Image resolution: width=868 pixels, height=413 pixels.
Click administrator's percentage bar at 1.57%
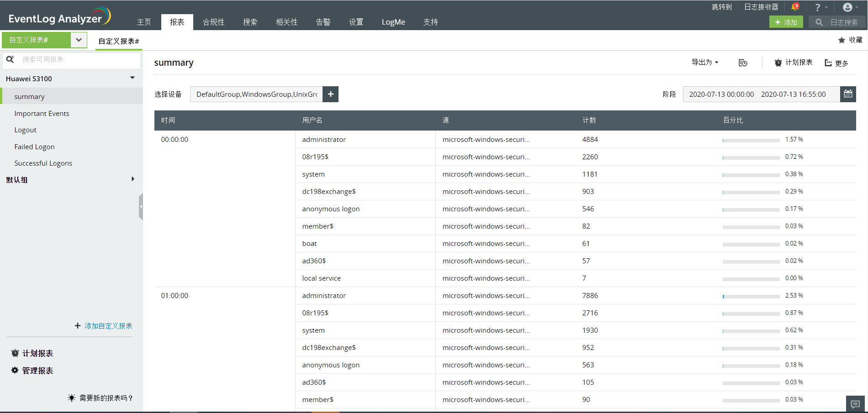pyautogui.click(x=751, y=140)
